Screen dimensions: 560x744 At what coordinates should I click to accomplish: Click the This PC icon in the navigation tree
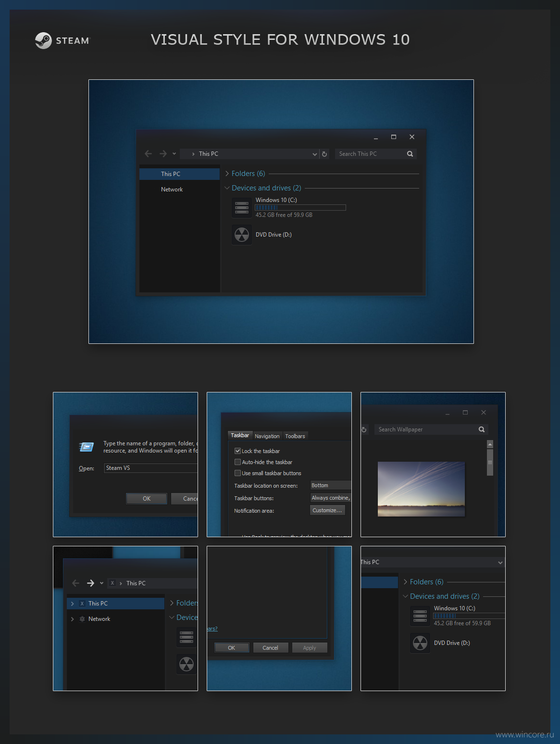[82, 604]
